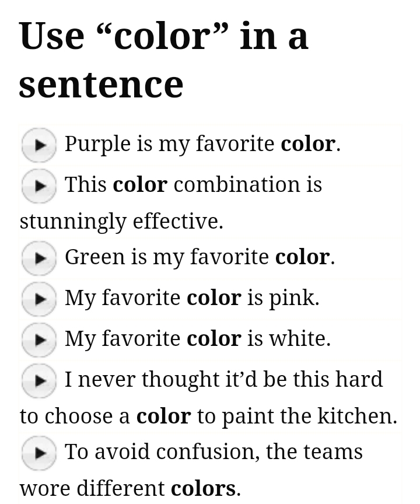Click bold "color" before the word "combination"
420x504 pixels.
point(140,185)
